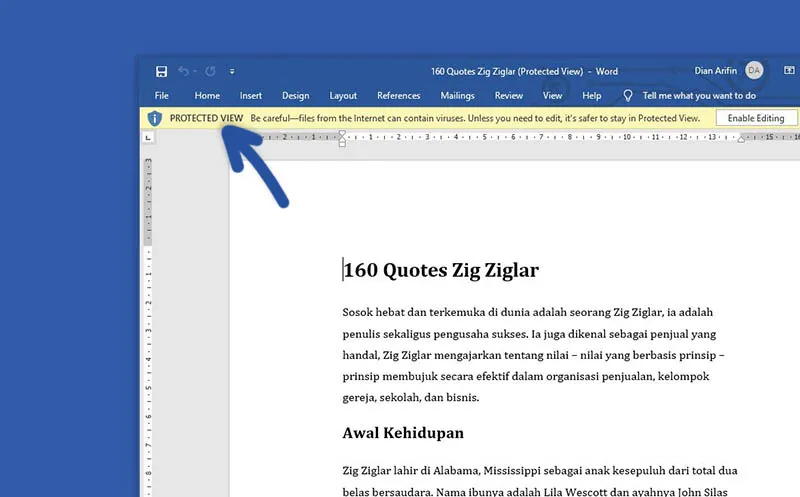
Task: Click the DA user avatar icon
Action: pos(754,70)
